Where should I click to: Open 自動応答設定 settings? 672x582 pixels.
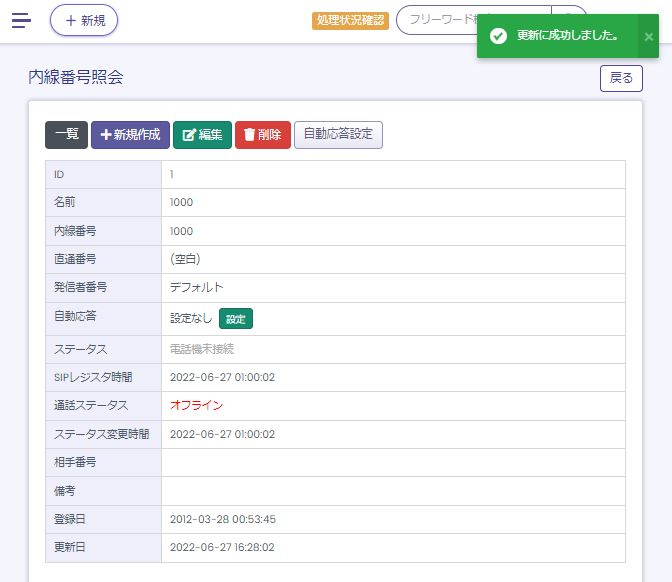[338, 135]
